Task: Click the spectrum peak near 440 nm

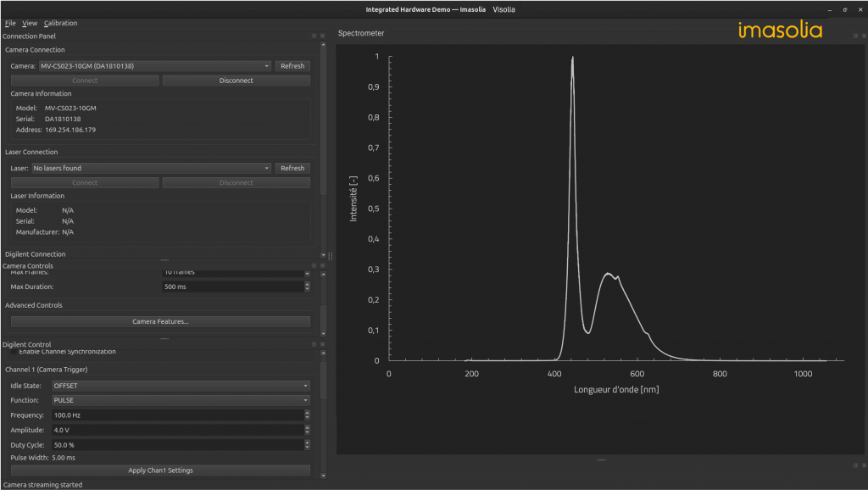Action: pyautogui.click(x=572, y=58)
